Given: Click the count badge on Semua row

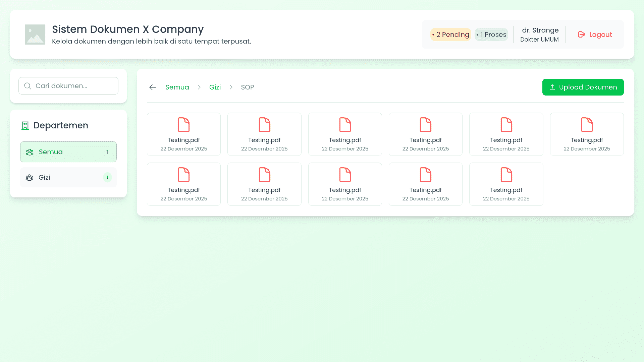Looking at the screenshot, I should pos(107,152).
